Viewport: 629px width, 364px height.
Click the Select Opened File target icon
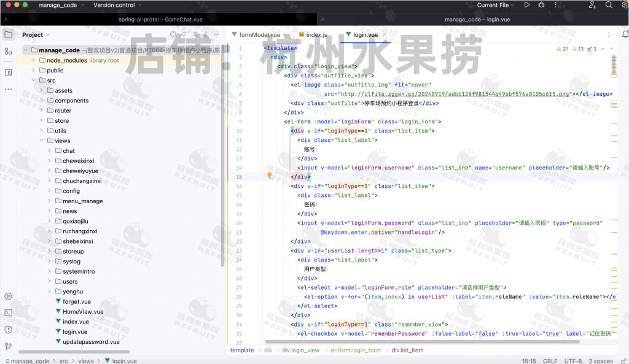click(x=173, y=35)
